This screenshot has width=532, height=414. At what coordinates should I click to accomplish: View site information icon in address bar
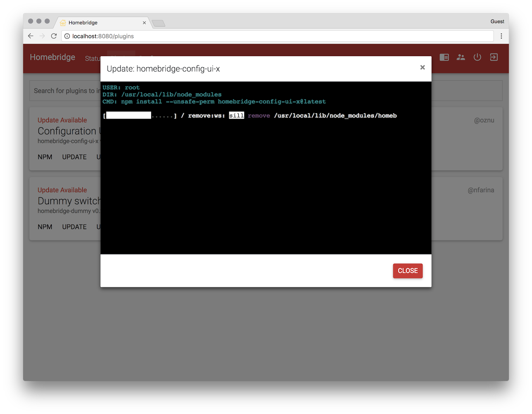tap(67, 36)
